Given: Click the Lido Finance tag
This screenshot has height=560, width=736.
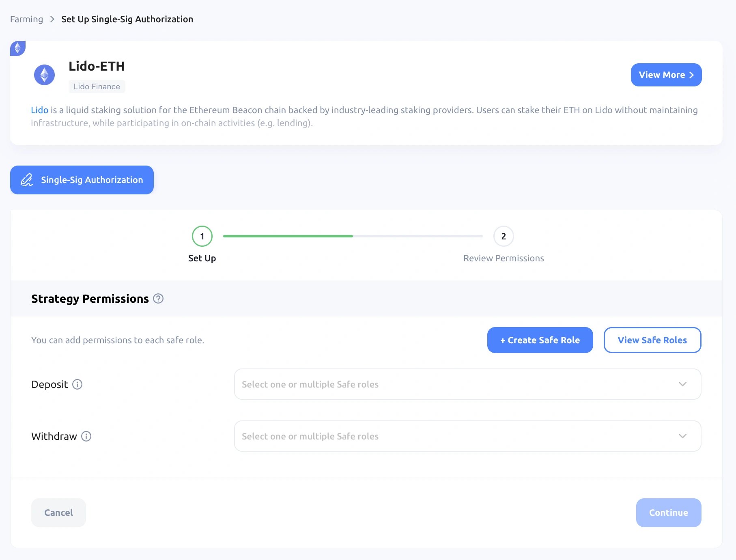Looking at the screenshot, I should [97, 86].
